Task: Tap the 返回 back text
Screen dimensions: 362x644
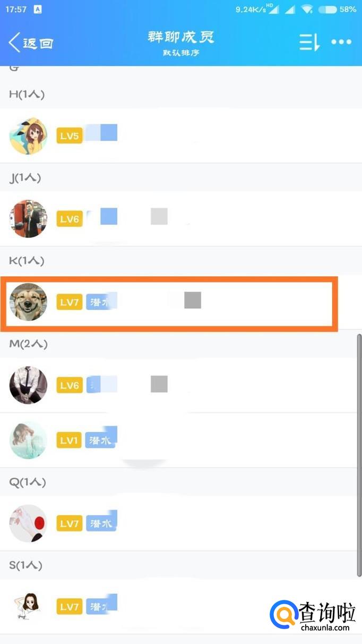Action: point(39,43)
